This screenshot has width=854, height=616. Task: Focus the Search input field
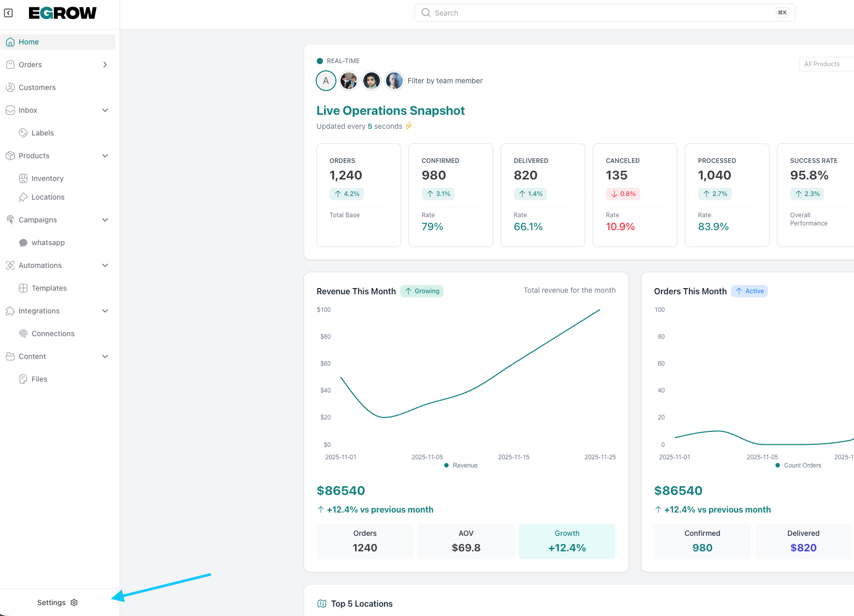pos(600,13)
